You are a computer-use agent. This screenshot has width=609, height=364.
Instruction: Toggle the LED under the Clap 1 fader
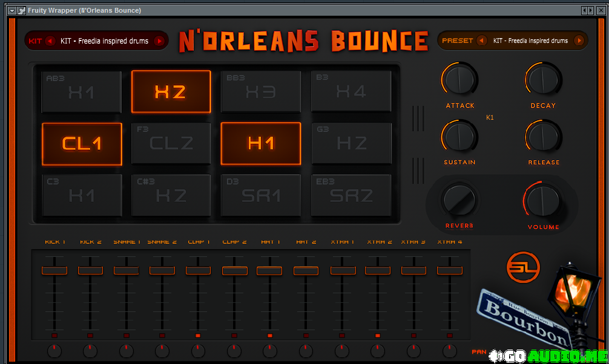(x=198, y=335)
